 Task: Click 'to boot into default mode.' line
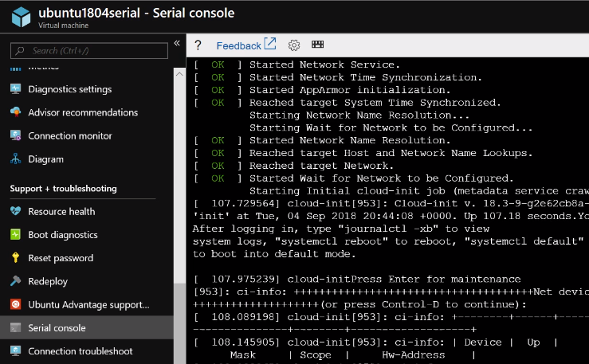pyautogui.click(x=274, y=254)
